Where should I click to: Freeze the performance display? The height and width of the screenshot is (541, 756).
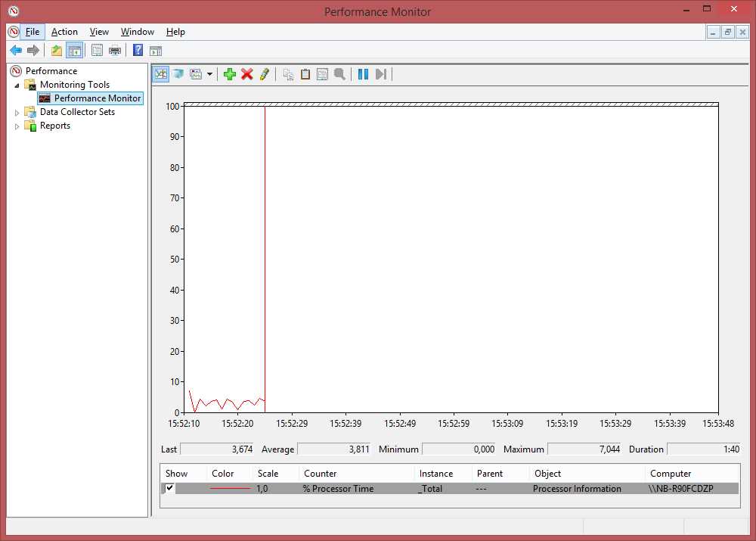coord(362,73)
